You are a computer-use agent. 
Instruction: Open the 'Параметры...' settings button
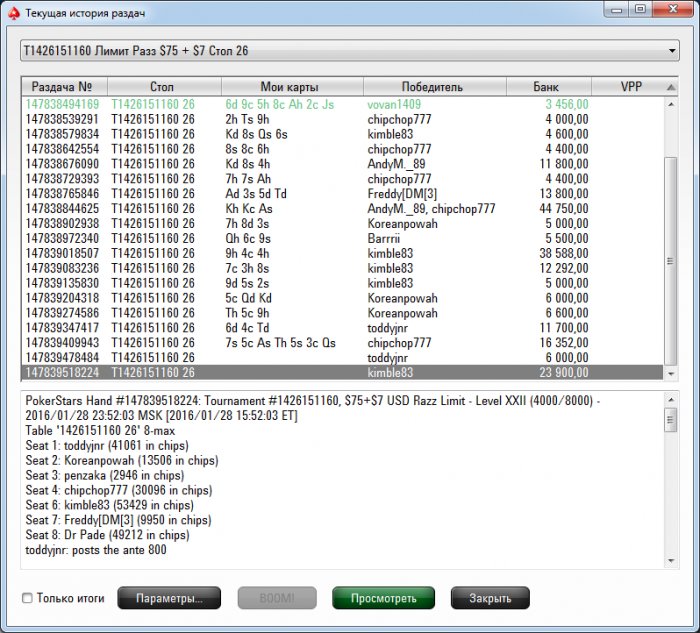point(169,598)
